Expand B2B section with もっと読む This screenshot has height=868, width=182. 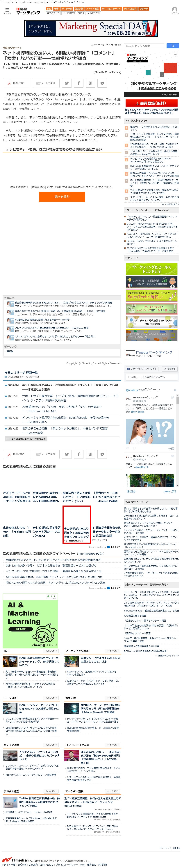[x=51, y=651]
